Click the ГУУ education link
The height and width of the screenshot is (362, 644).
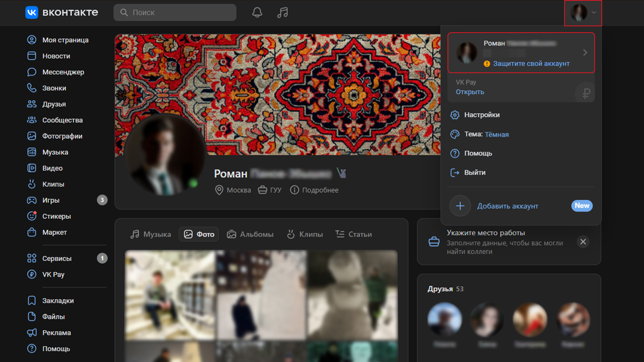pyautogui.click(x=270, y=190)
